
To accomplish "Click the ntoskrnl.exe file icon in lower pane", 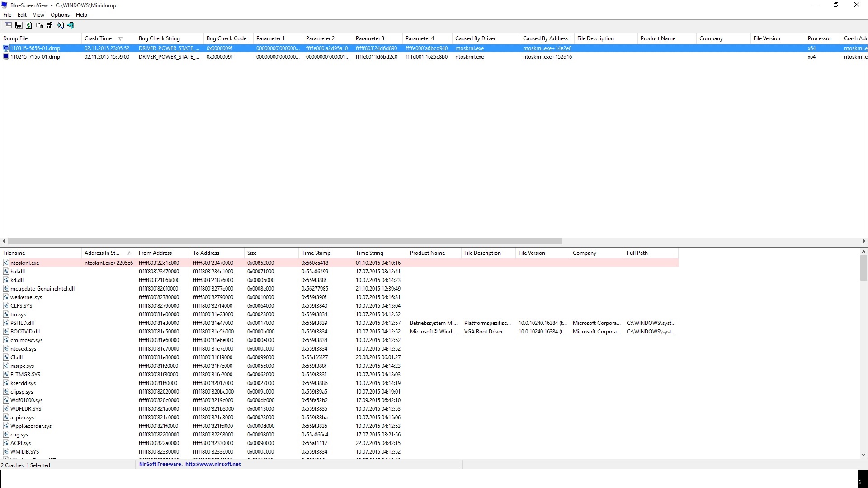I will pos(6,263).
